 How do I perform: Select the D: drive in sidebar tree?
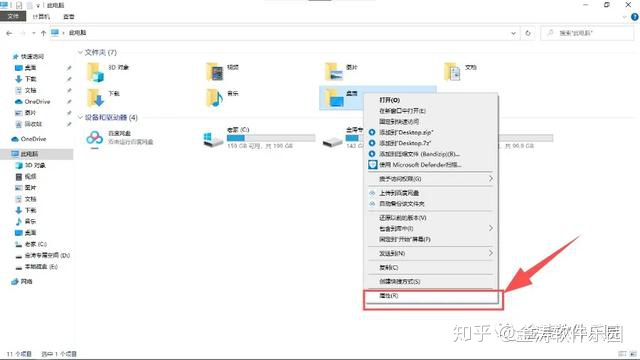point(42,256)
